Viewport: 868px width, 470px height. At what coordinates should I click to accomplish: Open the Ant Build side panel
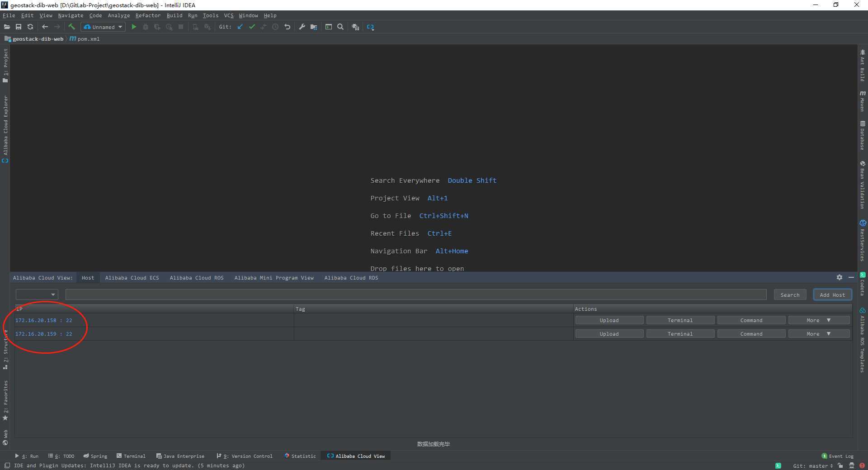pos(863,66)
